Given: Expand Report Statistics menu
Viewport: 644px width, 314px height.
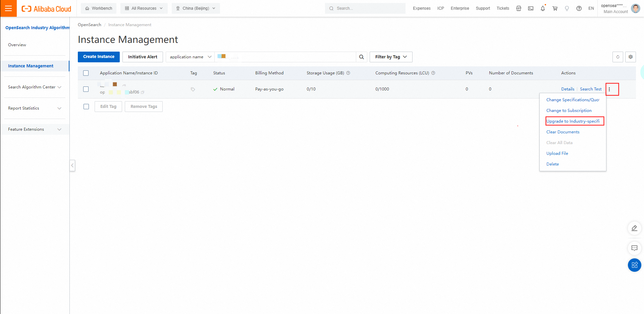Looking at the screenshot, I should [x=35, y=108].
